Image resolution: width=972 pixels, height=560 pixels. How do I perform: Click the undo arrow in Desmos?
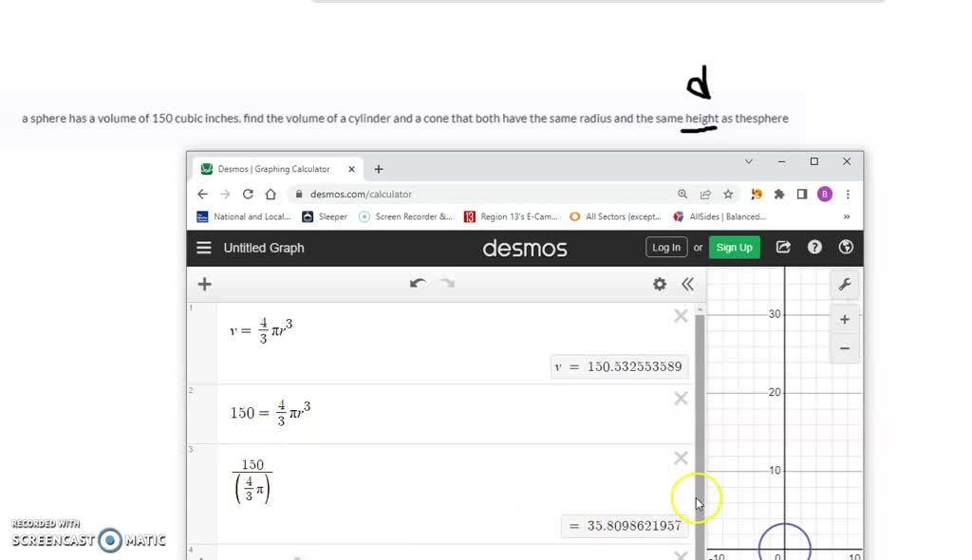tap(418, 283)
